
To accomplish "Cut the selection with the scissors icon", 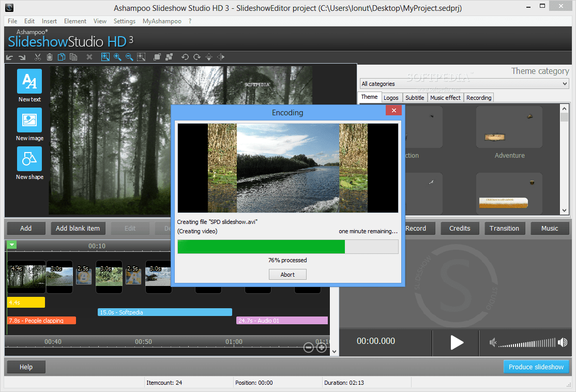I will [38, 57].
